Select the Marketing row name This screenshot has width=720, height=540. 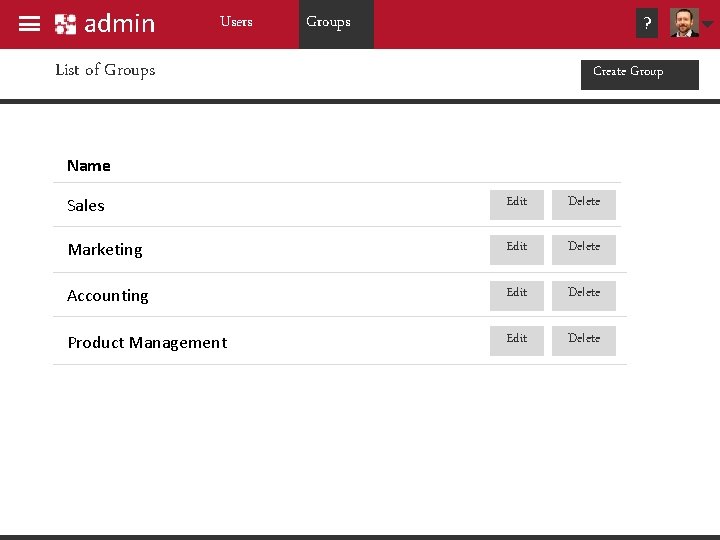pyautogui.click(x=105, y=250)
